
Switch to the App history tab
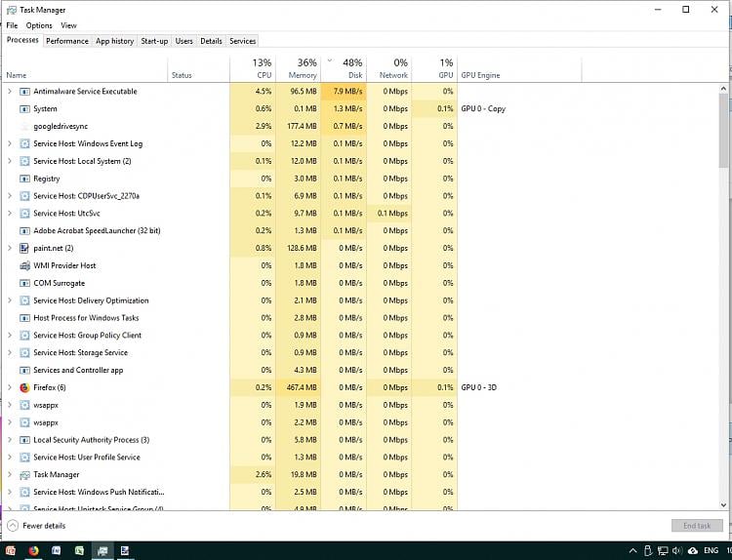(x=115, y=41)
